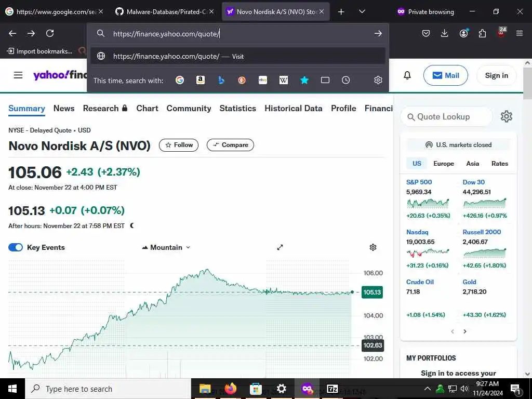The image size is (532, 399).
Task: Open the Mountain chart type dropdown
Action: [x=166, y=247]
